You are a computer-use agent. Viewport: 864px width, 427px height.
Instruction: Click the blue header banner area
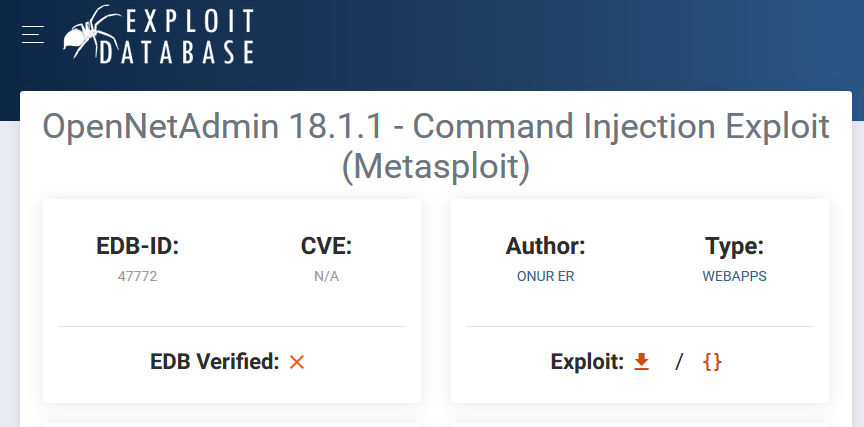(x=551, y=44)
